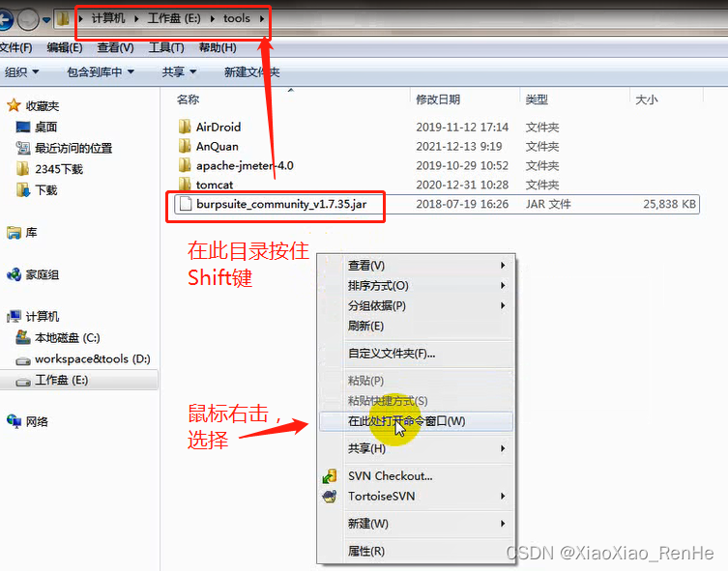Sort by the 类型 column header
The image size is (728, 571).
coord(537,100)
